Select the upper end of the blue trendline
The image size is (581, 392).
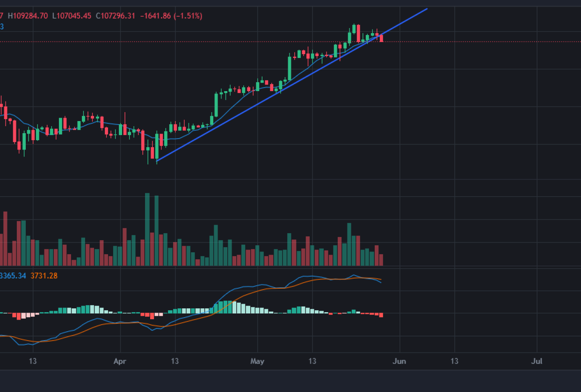[x=427, y=9]
